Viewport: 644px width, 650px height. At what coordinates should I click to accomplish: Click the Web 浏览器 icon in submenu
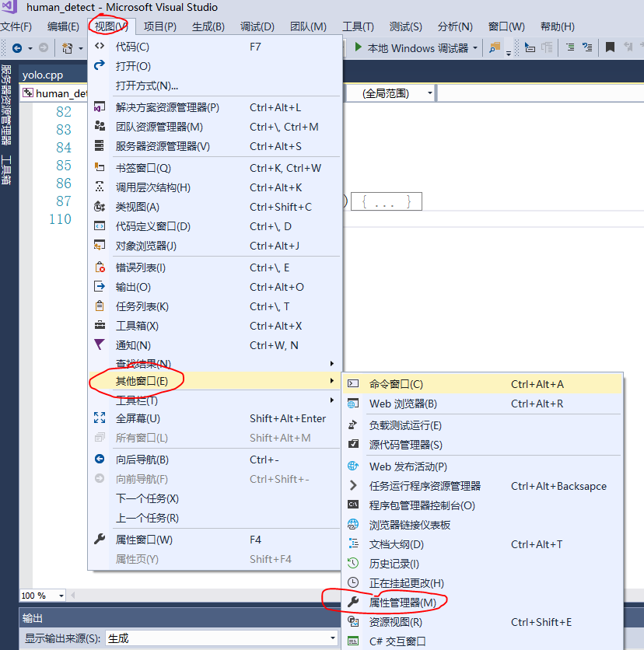(353, 404)
